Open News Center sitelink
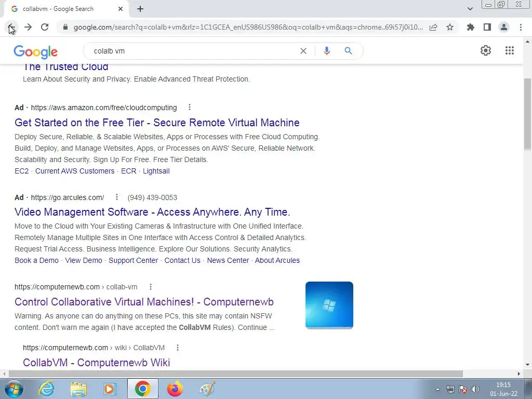The width and height of the screenshot is (532, 399). click(228, 260)
